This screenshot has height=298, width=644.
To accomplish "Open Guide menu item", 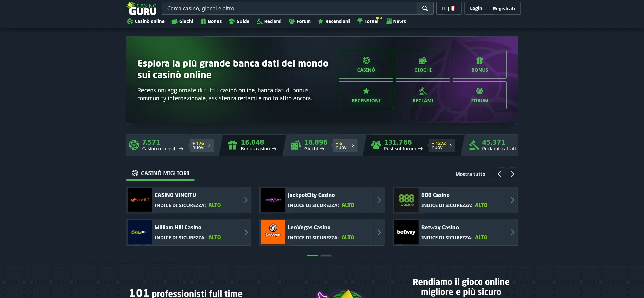I will [239, 21].
